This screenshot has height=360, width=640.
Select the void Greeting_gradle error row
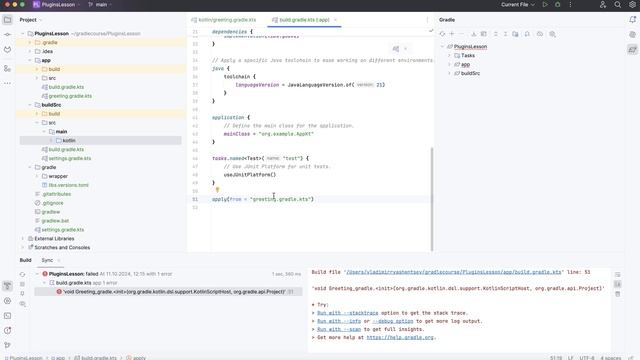pyautogui.click(x=168, y=291)
